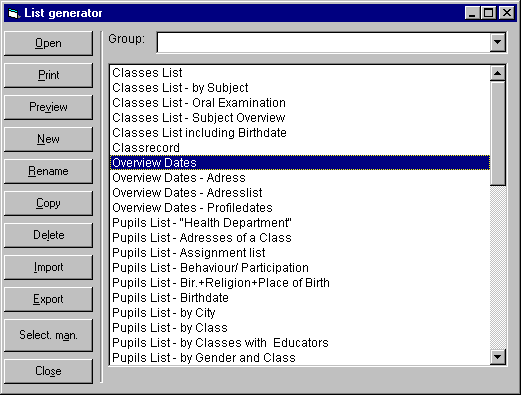Screen dimensions: 521x395
Task: Minimize the List generator window
Action: pos(472,13)
